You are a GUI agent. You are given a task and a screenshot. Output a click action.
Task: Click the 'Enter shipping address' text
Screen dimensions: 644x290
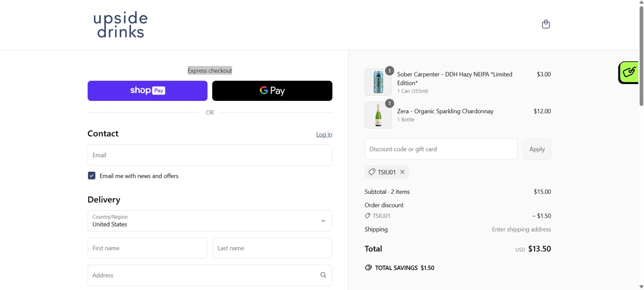point(521,230)
